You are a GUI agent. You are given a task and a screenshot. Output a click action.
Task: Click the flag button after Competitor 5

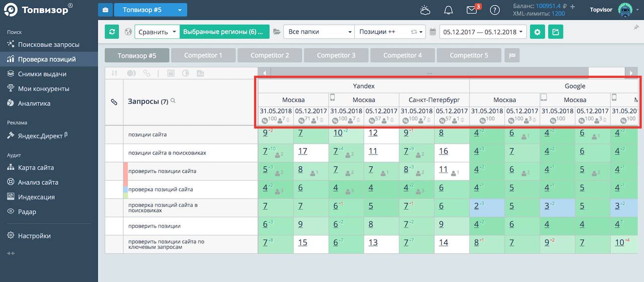pyautogui.click(x=512, y=55)
